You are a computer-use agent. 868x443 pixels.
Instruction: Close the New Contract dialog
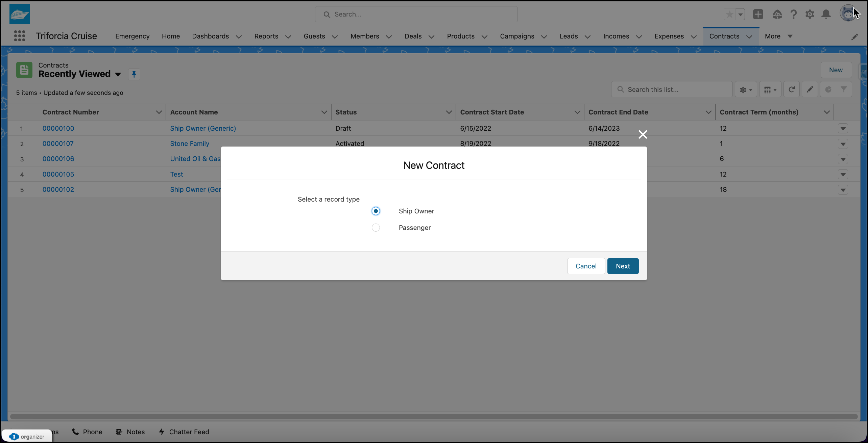(643, 134)
